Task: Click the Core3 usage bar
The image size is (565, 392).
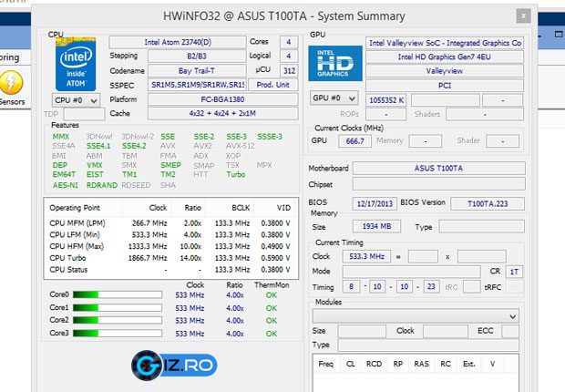Action: (x=118, y=334)
